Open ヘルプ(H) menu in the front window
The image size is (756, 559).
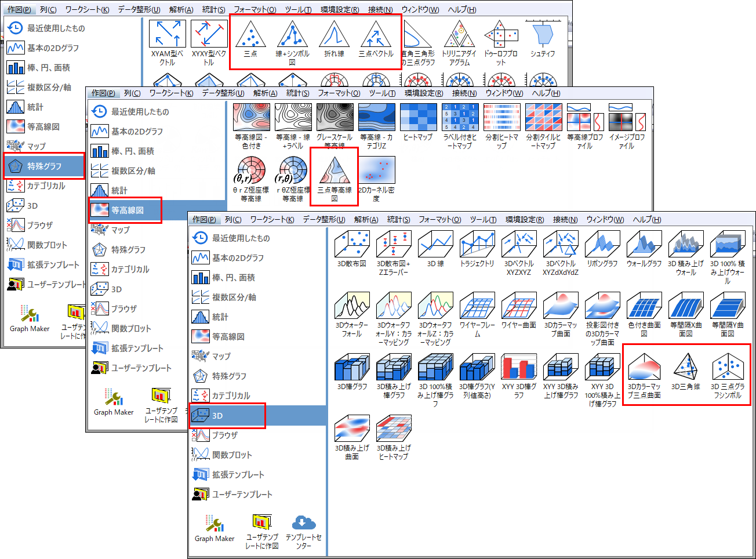647,219
